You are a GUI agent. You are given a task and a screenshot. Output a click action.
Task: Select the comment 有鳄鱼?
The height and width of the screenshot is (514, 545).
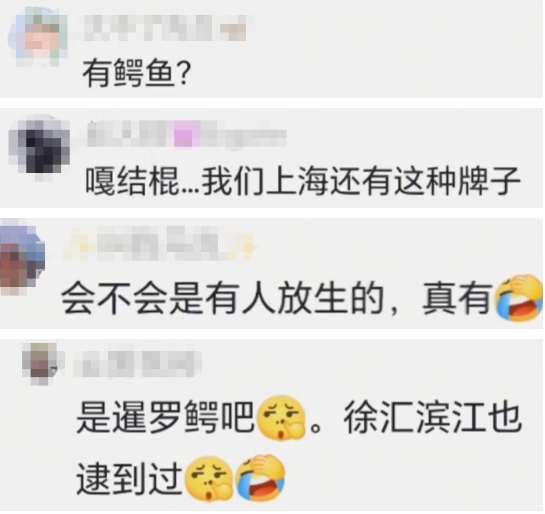click(137, 74)
